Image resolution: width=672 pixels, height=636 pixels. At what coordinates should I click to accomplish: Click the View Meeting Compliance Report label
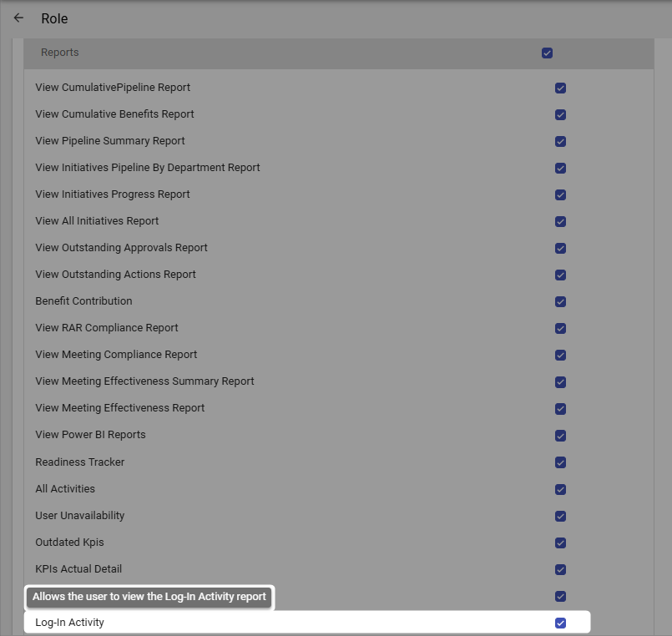(x=116, y=355)
